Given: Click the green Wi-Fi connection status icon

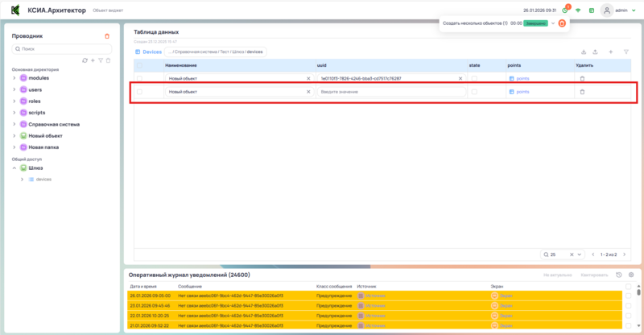Looking at the screenshot, I should 577,10.
